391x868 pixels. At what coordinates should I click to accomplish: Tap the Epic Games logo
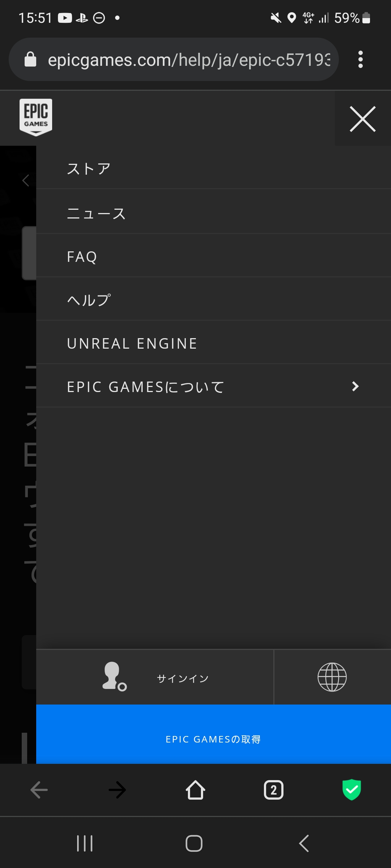[36, 117]
